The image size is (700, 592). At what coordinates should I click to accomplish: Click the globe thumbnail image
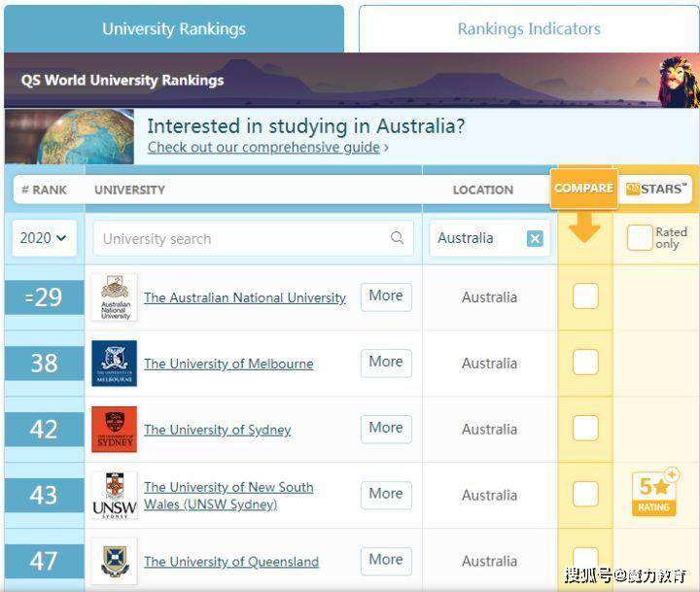[70, 136]
